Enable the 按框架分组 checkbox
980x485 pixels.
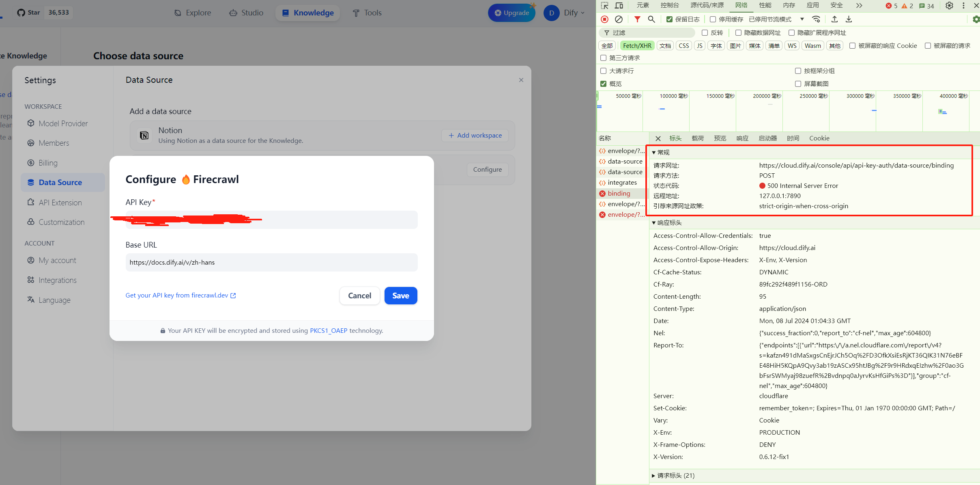(x=798, y=71)
